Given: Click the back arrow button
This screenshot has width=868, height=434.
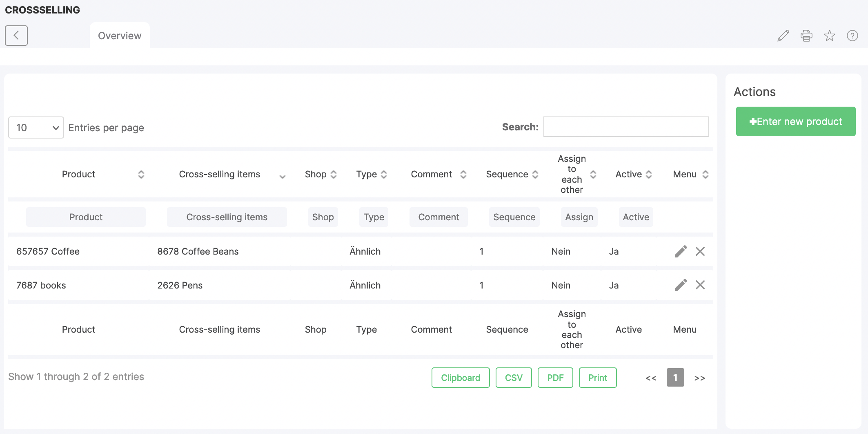Looking at the screenshot, I should click(16, 36).
